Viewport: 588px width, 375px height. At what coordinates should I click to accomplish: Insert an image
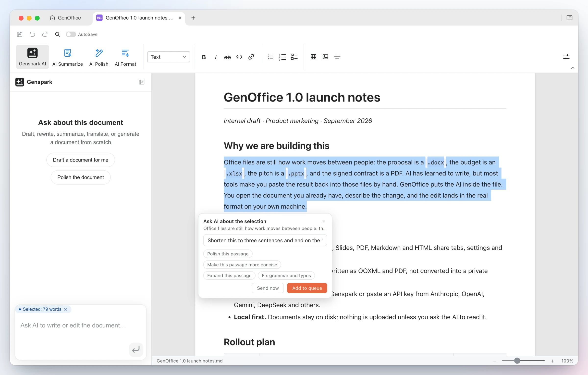pyautogui.click(x=325, y=57)
